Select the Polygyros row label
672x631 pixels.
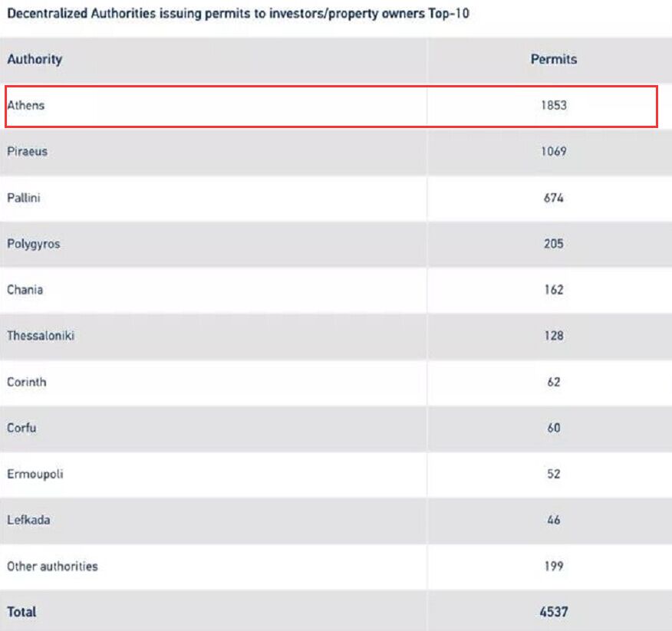point(33,244)
